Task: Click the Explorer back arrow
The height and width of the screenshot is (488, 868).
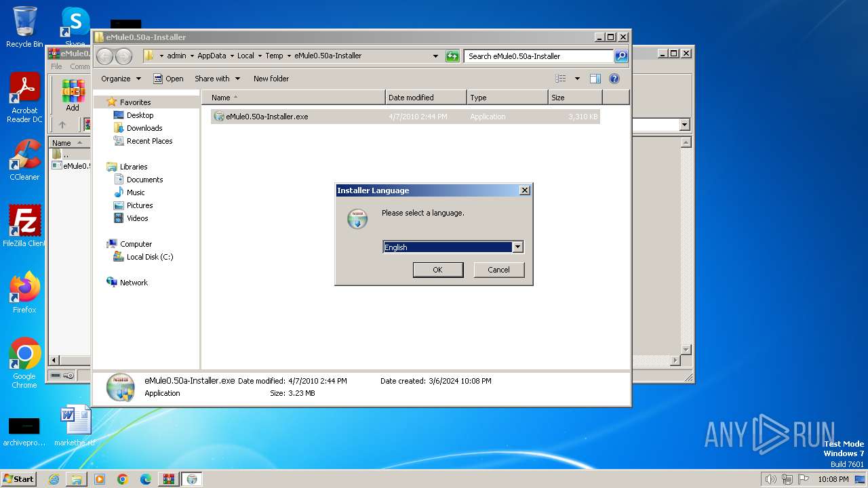Action: [105, 56]
